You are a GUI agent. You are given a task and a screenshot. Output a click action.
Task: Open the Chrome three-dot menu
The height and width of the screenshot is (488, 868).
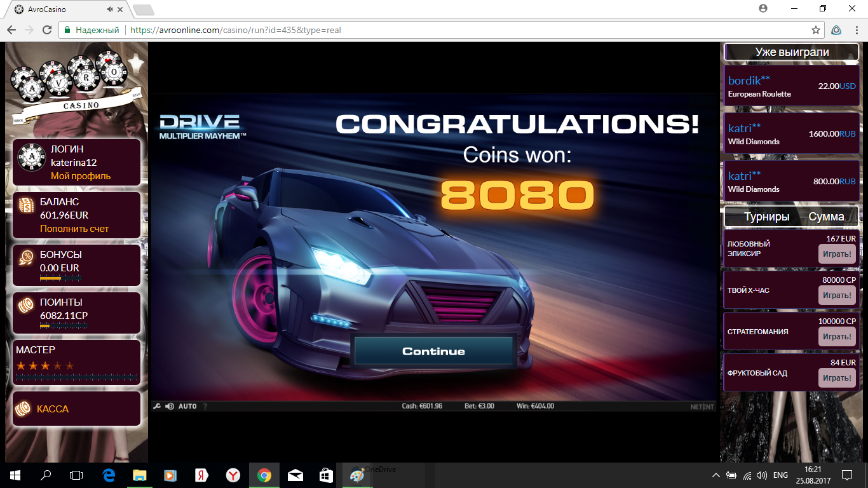point(854,30)
